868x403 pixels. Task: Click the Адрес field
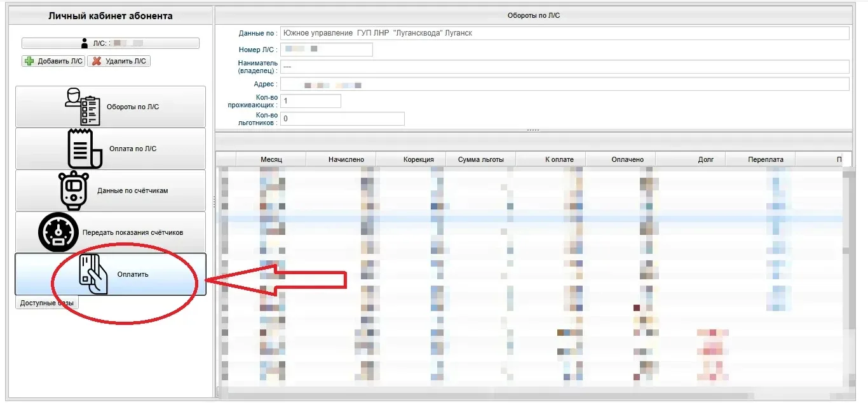coord(564,84)
